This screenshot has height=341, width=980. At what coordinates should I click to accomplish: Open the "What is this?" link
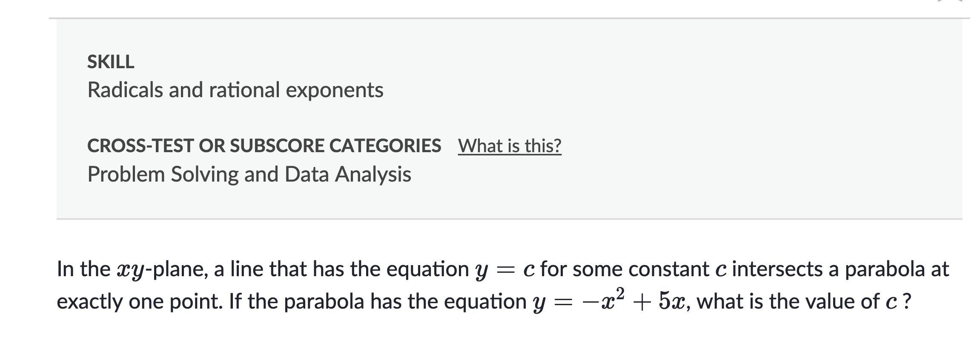click(x=510, y=146)
